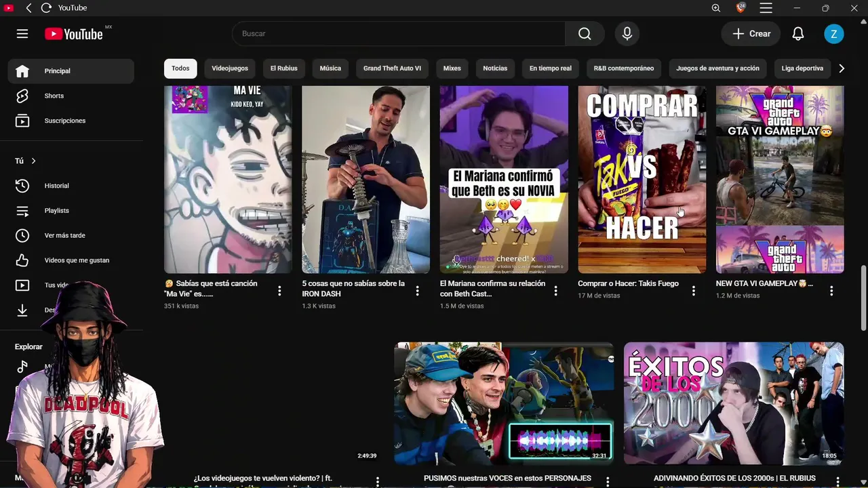
Task: Open Comprar o Hacer: Takis Fuego title
Action: (x=628, y=283)
